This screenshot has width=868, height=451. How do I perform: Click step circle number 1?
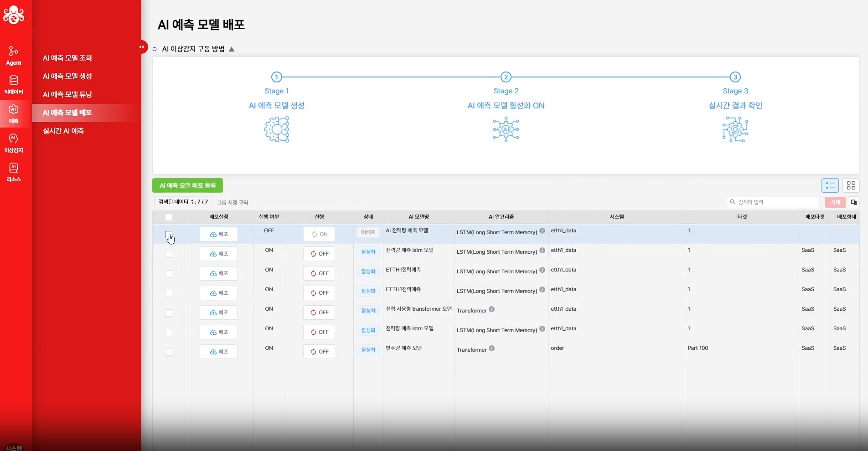point(277,77)
